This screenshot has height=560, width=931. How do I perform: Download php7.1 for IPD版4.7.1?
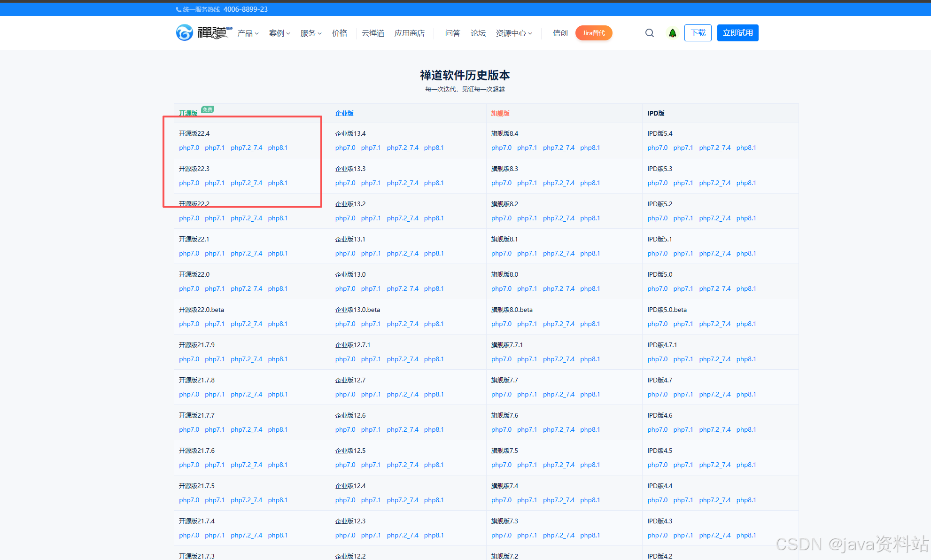pyautogui.click(x=683, y=359)
